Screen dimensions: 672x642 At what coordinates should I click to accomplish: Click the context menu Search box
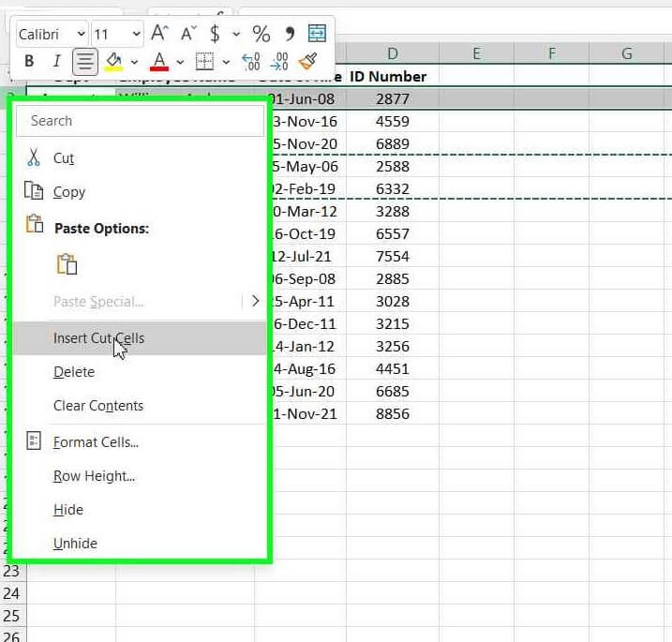141,121
